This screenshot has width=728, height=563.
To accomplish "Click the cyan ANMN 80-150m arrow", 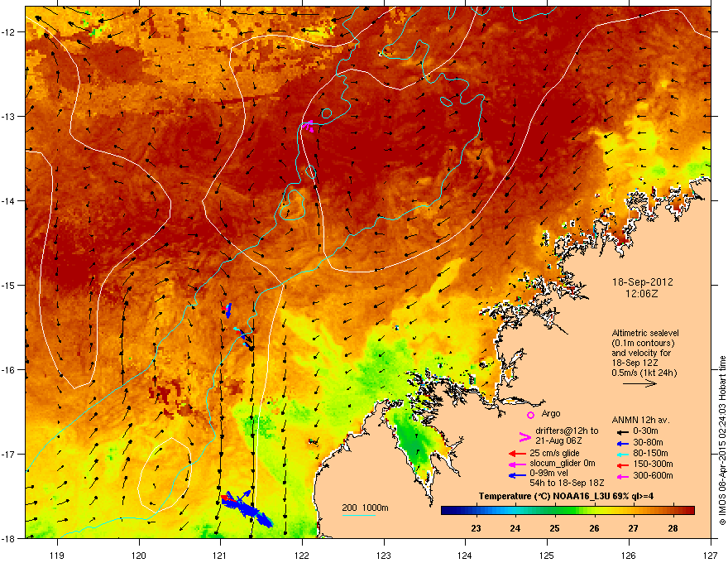I will pyautogui.click(x=622, y=454).
